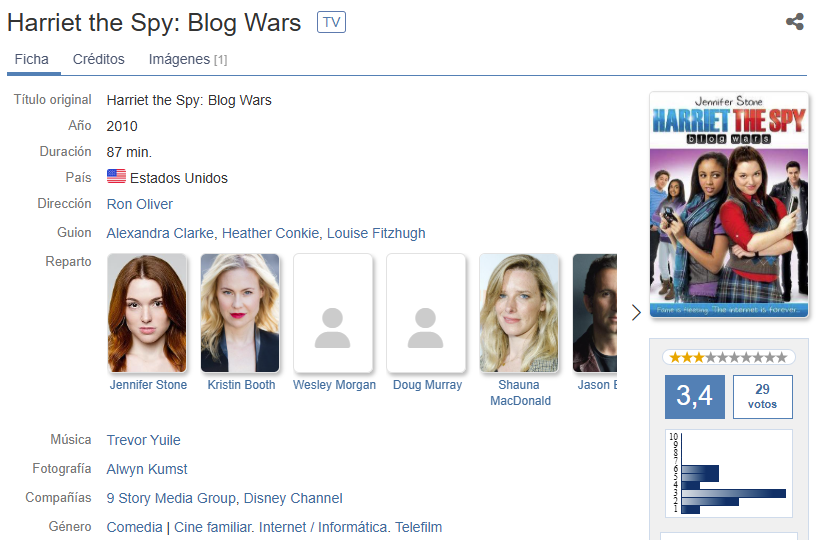Open writer Alexandra Clarke's page

tap(160, 233)
